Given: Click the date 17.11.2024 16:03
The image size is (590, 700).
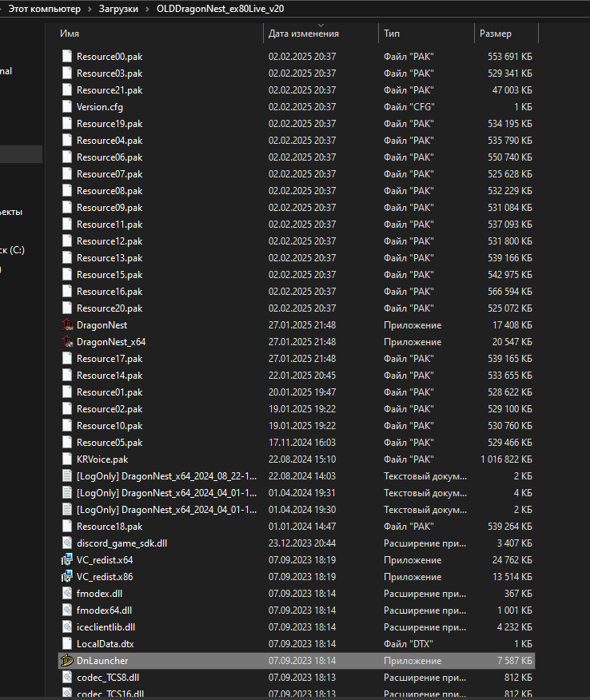Looking at the screenshot, I should pos(302,443).
